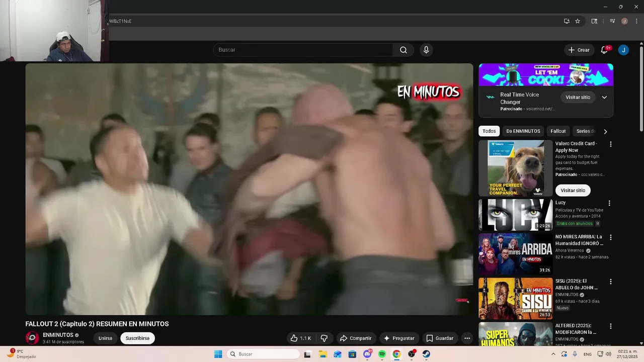The width and height of the screenshot is (644, 362).
Task: Open the YouTube account avatar menu
Action: pyautogui.click(x=623, y=50)
